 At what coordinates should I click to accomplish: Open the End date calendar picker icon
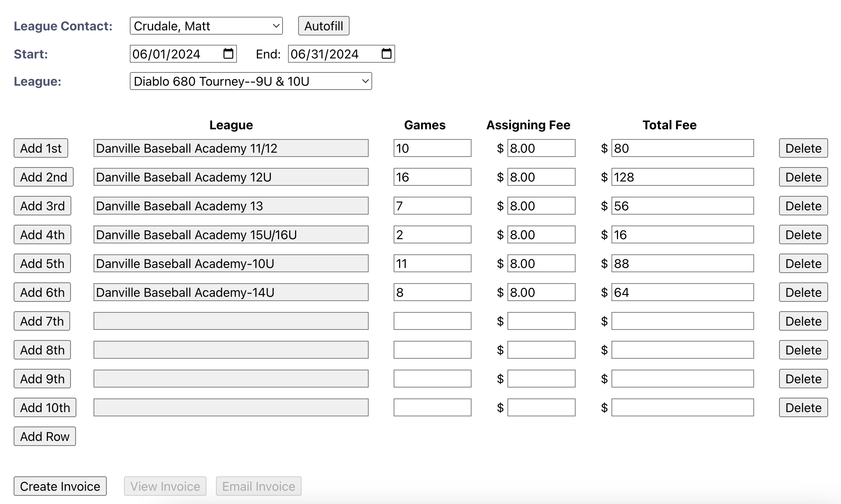pyautogui.click(x=386, y=54)
